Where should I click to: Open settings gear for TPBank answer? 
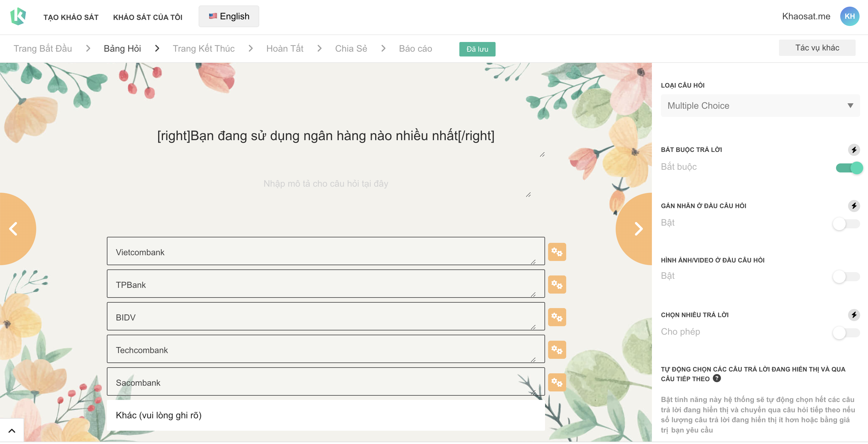(x=557, y=285)
